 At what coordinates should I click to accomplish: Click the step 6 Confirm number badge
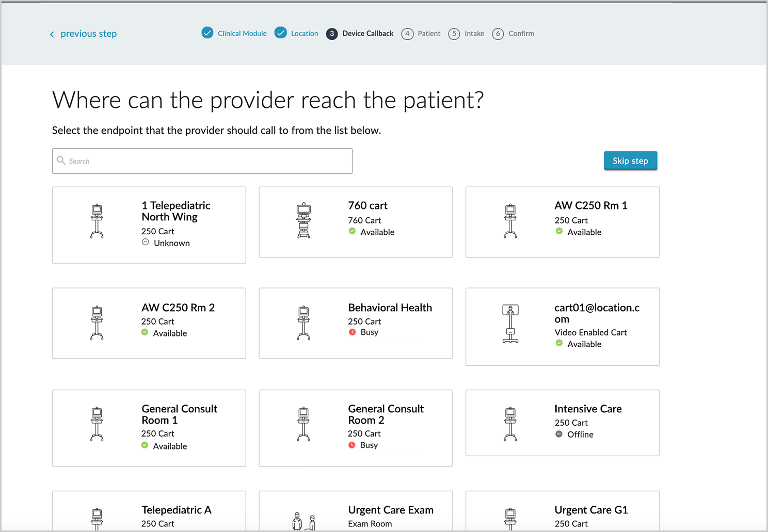498,34
